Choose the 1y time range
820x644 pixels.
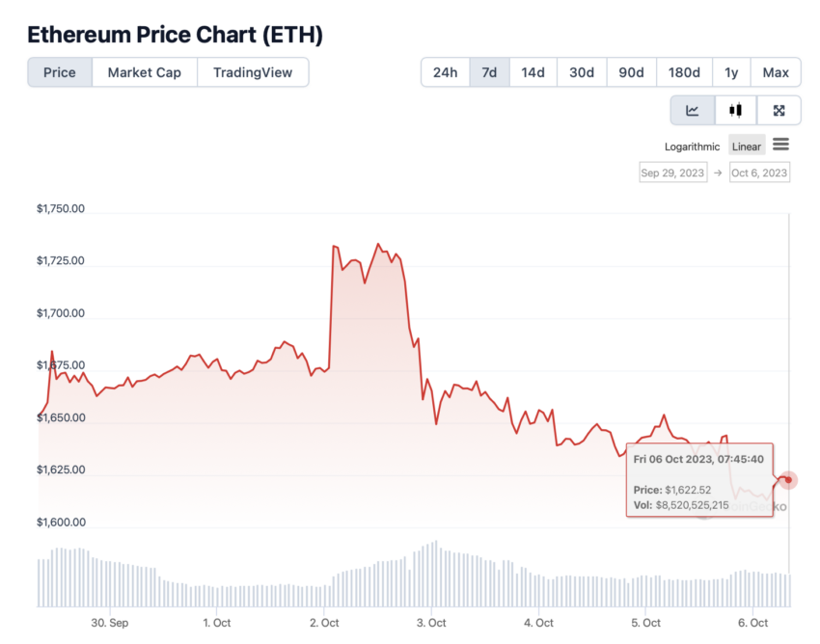tap(731, 72)
